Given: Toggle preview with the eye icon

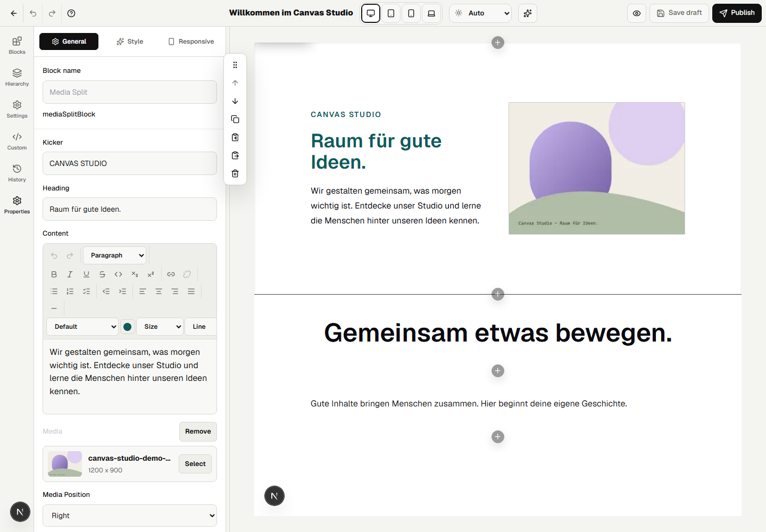Looking at the screenshot, I should pyautogui.click(x=637, y=13).
